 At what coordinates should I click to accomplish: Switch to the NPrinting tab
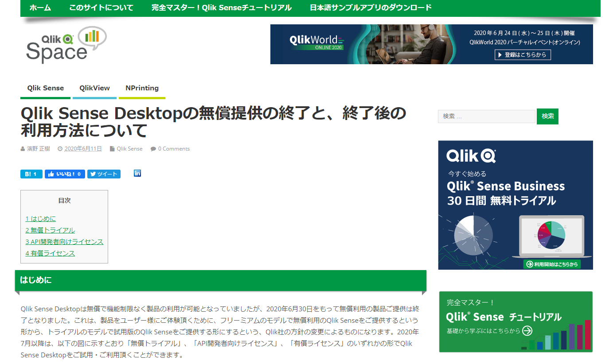[142, 88]
